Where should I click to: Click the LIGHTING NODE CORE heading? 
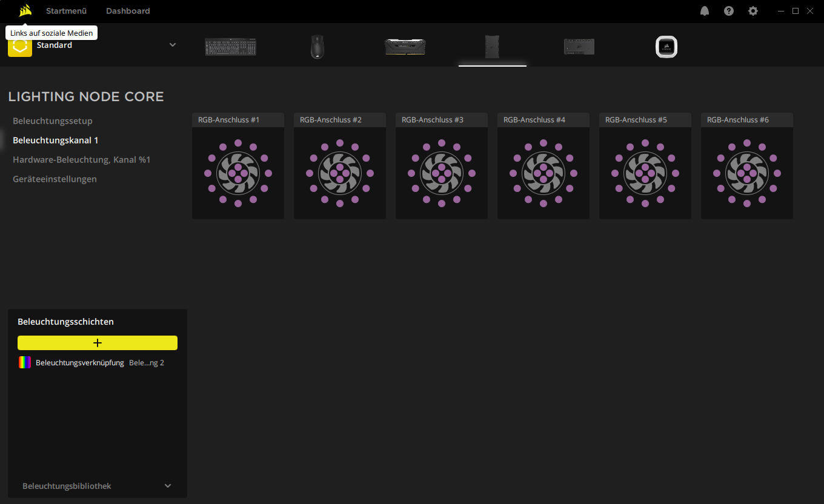[86, 97]
